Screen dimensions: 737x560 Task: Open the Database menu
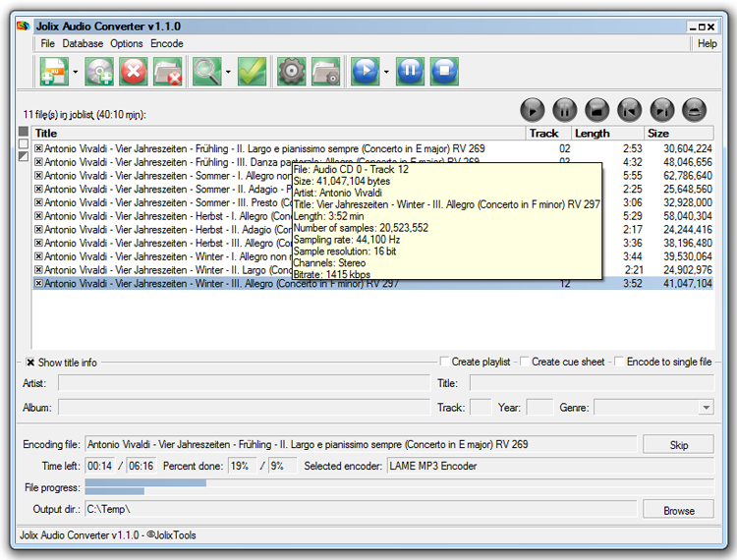click(83, 43)
